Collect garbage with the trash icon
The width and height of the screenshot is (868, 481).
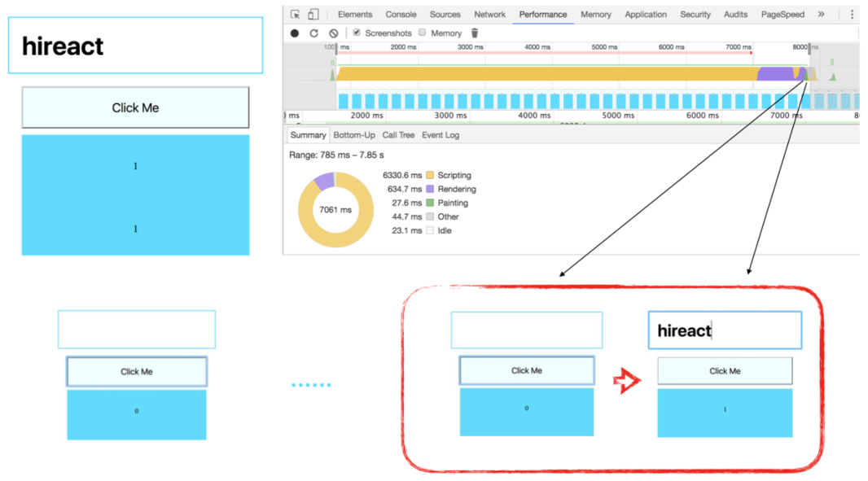[475, 33]
